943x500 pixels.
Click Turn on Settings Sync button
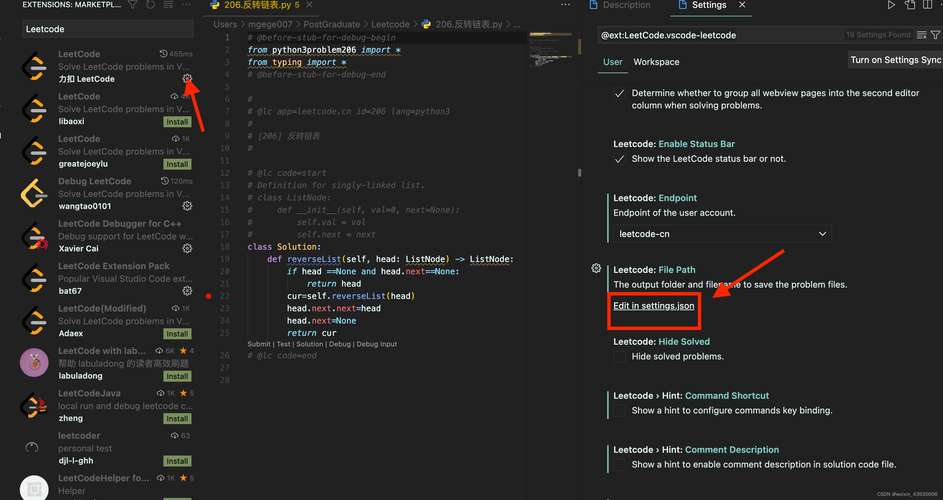pyautogui.click(x=895, y=60)
